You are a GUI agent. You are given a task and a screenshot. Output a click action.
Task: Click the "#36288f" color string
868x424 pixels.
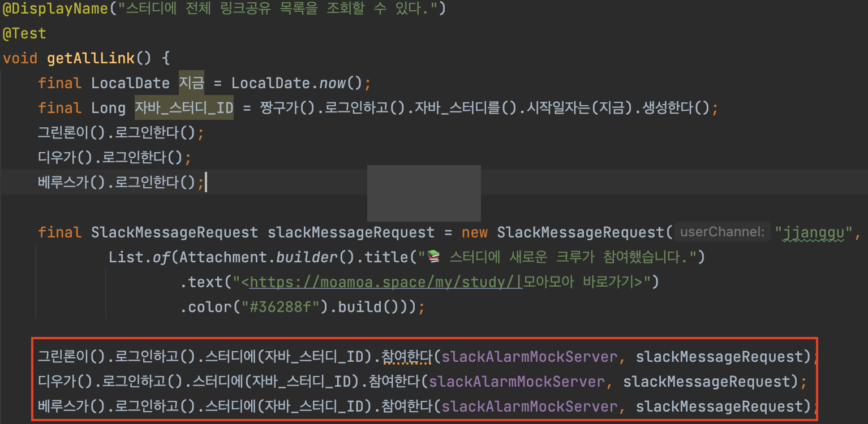point(281,307)
